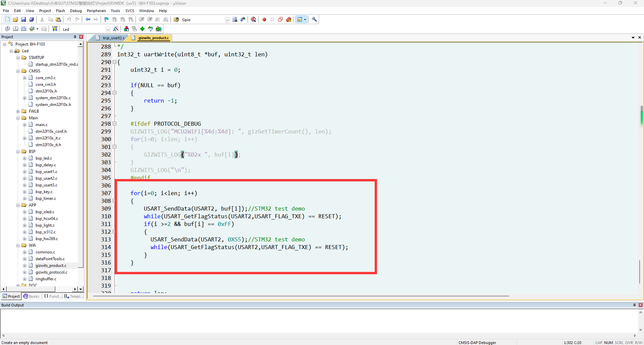Click the Open file folder icon
The width and height of the screenshot is (644, 345).
[15, 20]
